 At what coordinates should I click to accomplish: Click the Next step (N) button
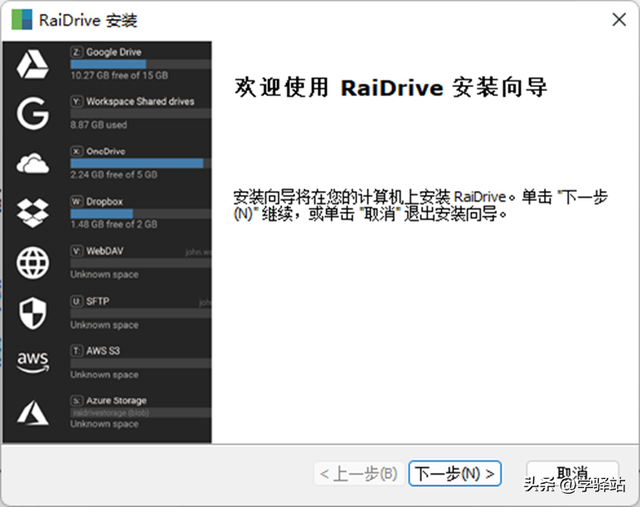(455, 474)
